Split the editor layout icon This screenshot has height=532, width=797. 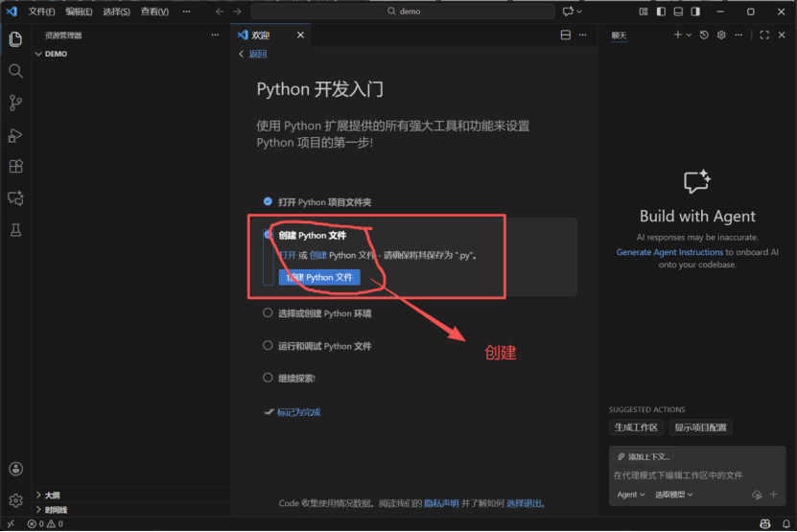(x=565, y=35)
